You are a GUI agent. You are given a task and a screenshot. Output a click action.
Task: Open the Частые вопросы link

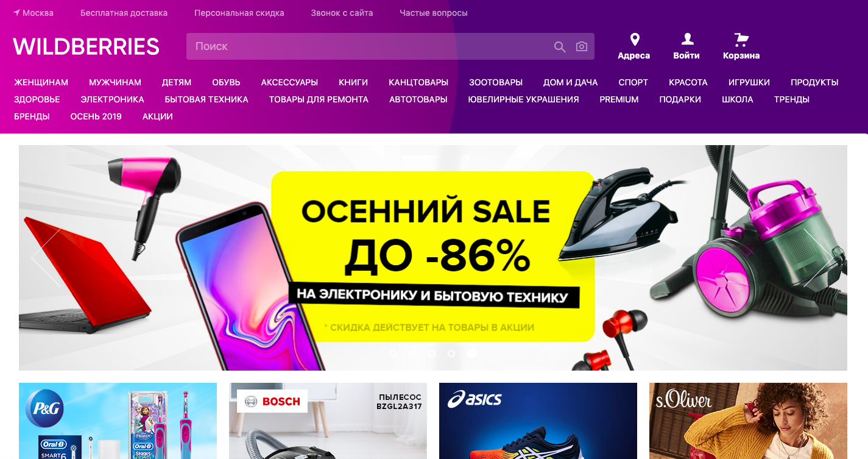tap(434, 13)
